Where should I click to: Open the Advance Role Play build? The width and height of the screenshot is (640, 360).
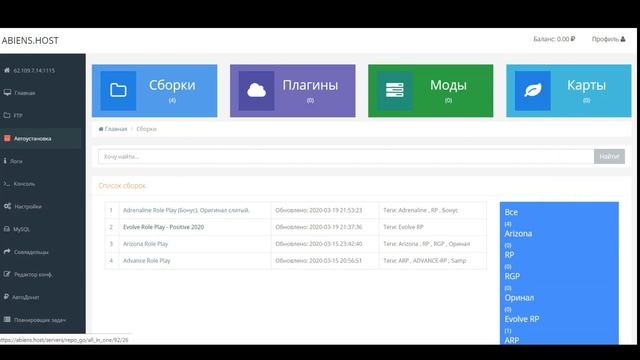coord(147,260)
